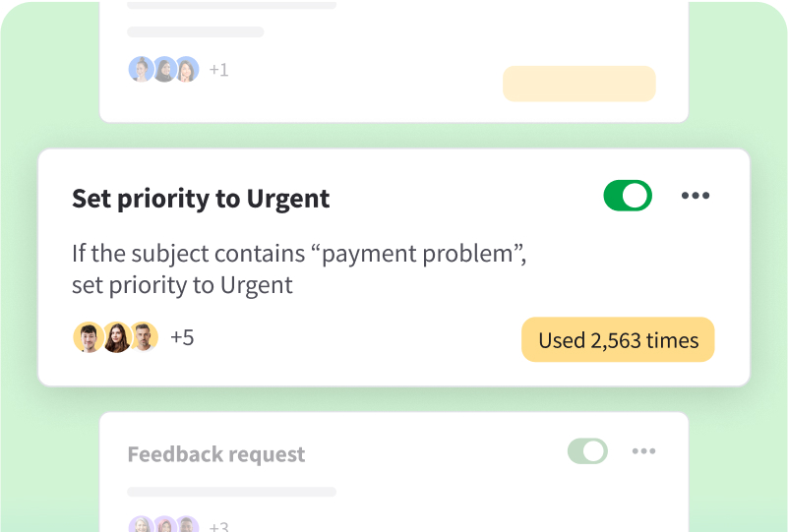Click the first avatar on the Feedback request card

tap(142, 525)
